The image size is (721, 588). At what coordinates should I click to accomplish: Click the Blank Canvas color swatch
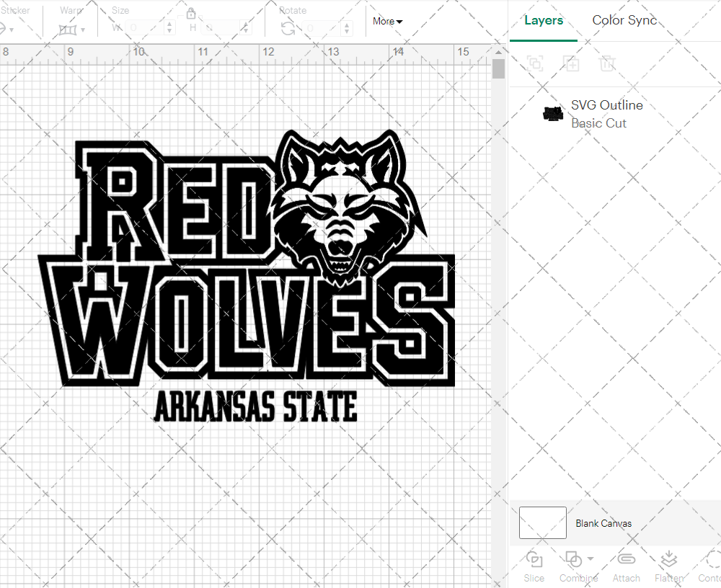(542, 522)
